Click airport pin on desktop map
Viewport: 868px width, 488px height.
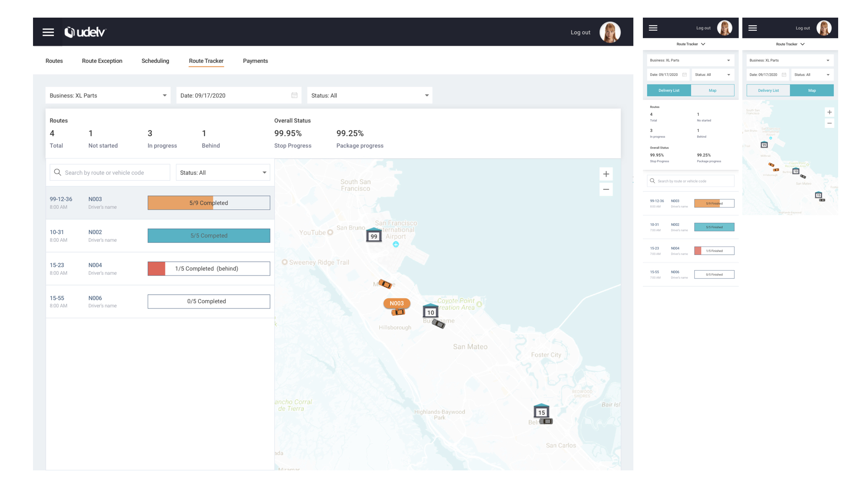[x=396, y=244]
